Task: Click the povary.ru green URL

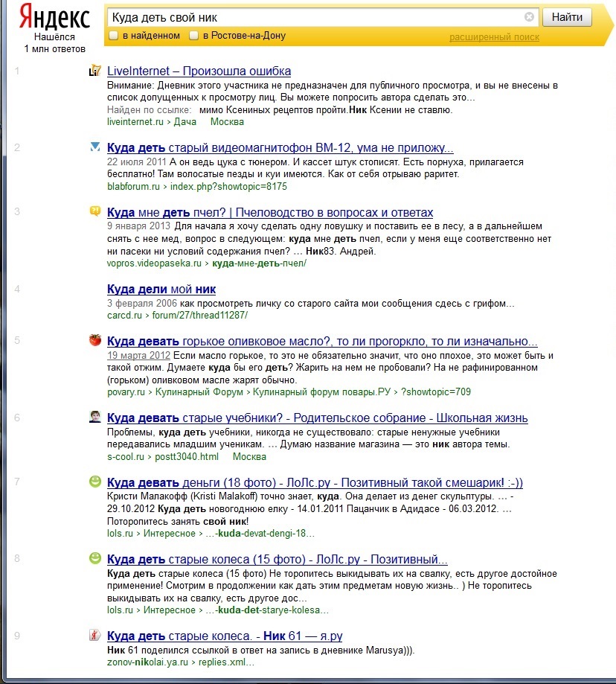Action: tap(126, 391)
